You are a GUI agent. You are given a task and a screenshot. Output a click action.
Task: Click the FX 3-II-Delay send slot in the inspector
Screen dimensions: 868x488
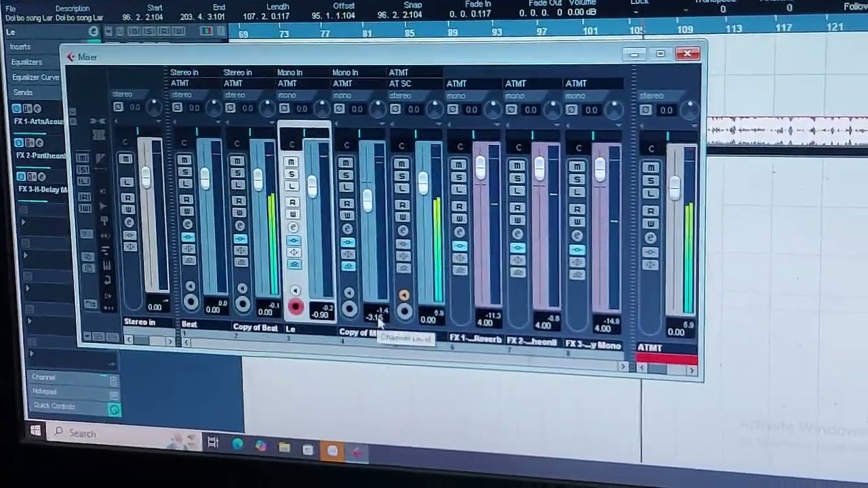[x=42, y=190]
